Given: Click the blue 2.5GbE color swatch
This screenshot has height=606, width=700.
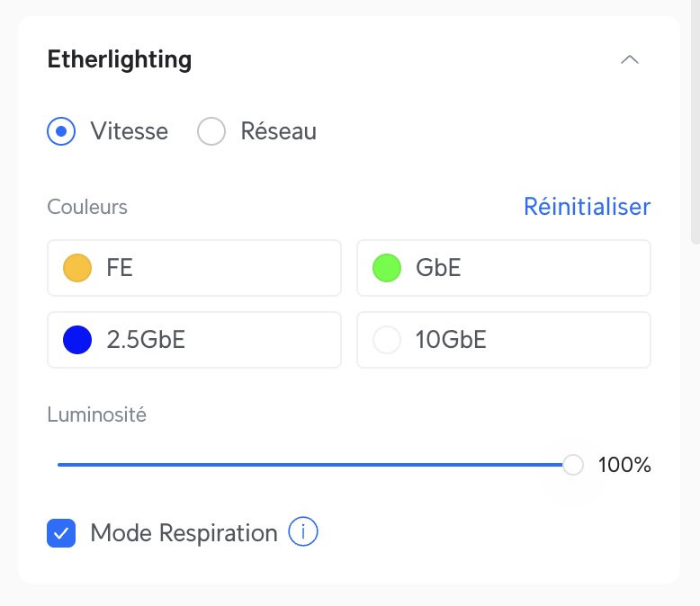Looking at the screenshot, I should [77, 340].
